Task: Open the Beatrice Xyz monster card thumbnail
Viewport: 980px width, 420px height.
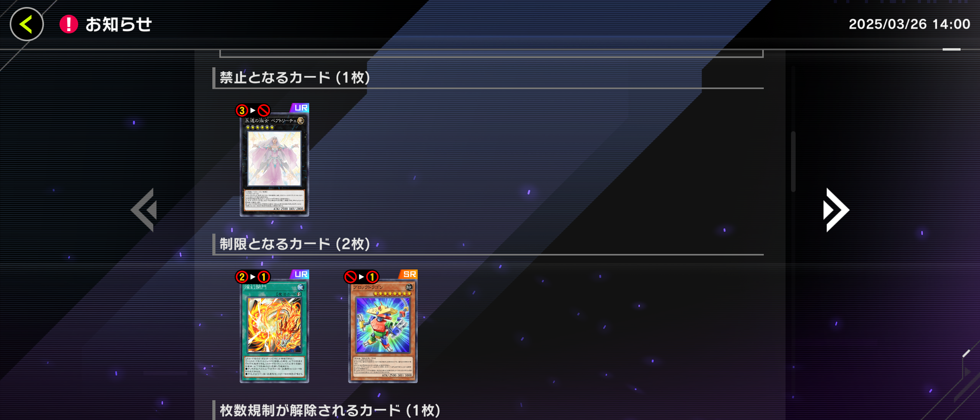Action: click(274, 164)
